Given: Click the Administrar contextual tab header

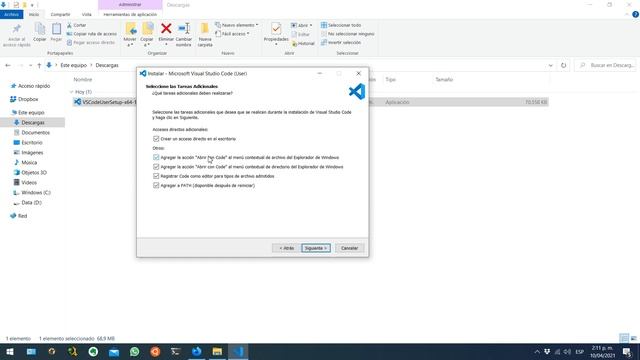Looking at the screenshot, I should (130, 4).
